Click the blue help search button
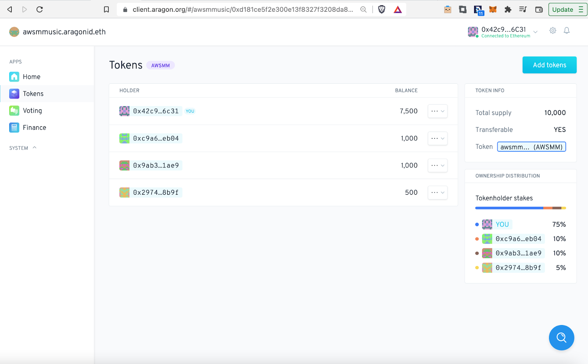Screen dimensions: 588x364 561,337
